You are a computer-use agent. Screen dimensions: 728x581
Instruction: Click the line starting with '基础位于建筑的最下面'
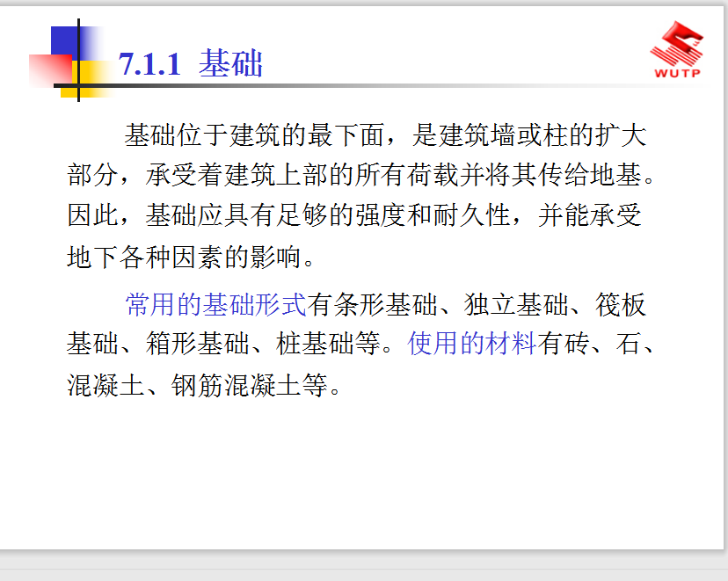point(385,135)
